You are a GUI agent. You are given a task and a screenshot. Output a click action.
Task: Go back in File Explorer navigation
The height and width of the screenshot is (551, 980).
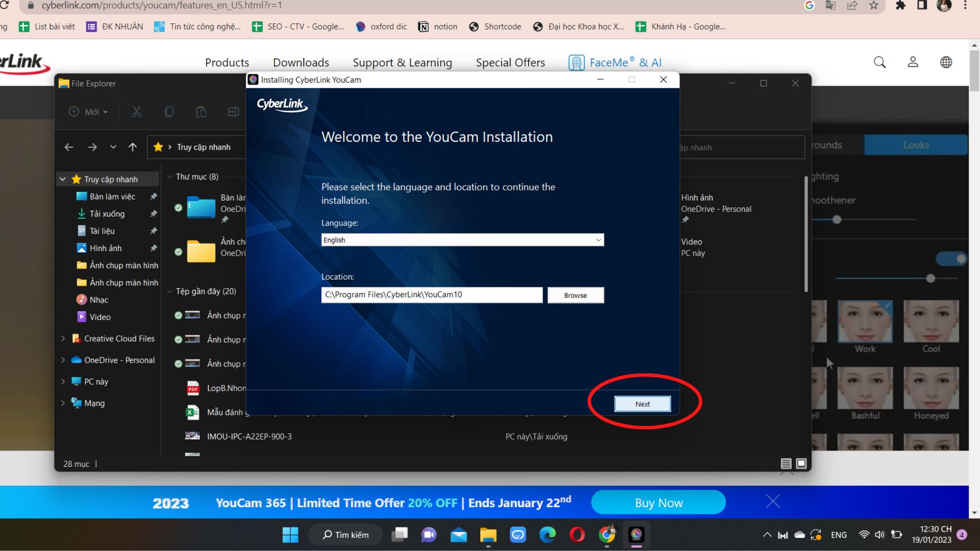tap(69, 147)
